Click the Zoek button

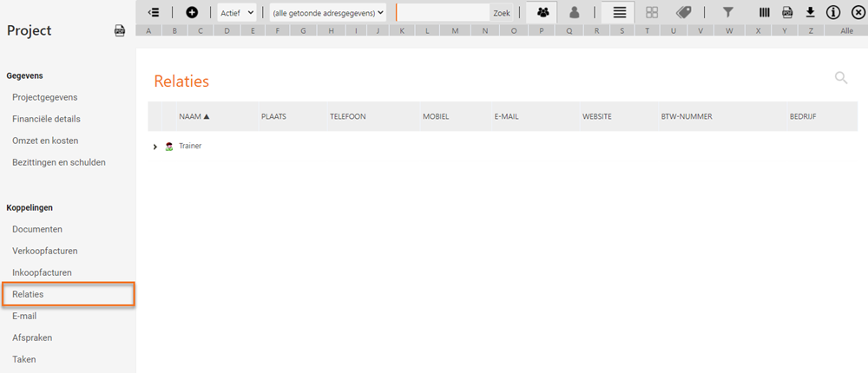pyautogui.click(x=502, y=13)
